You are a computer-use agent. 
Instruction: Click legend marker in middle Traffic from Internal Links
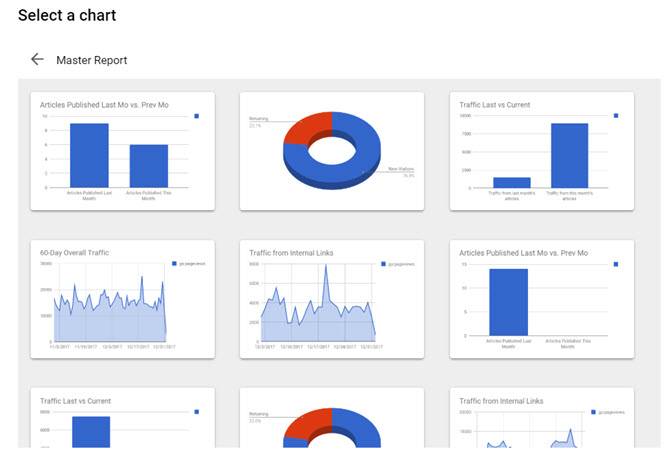383,264
